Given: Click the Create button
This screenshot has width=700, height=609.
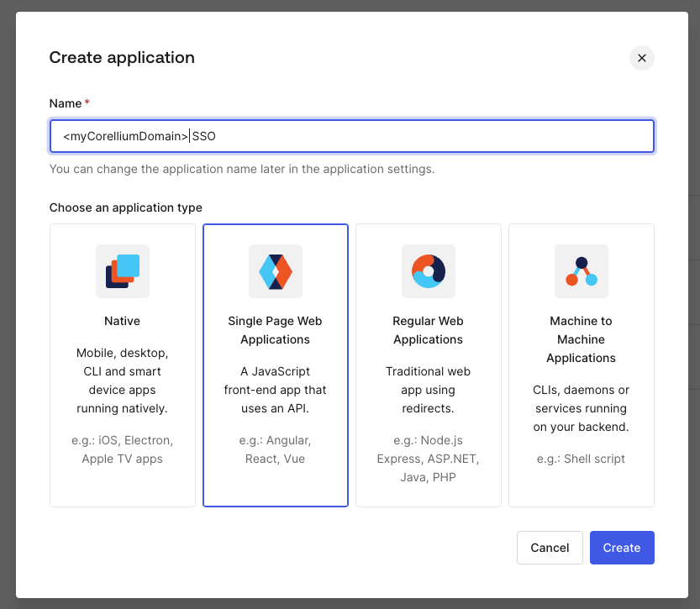Looking at the screenshot, I should 622,547.
